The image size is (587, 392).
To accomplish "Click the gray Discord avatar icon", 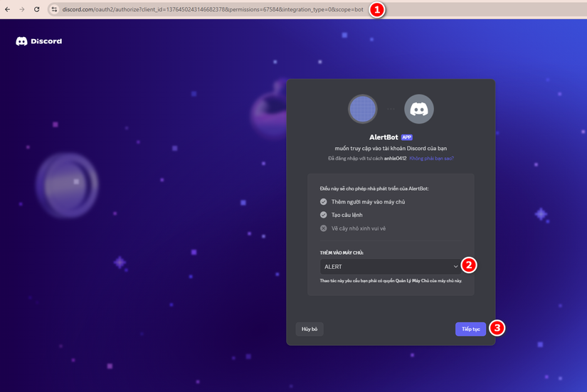I will click(419, 109).
